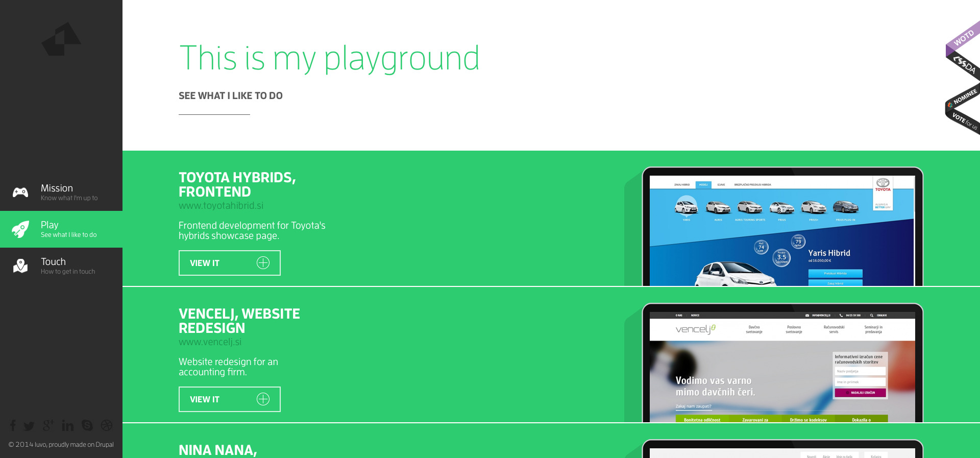The height and width of the screenshot is (458, 980).
Task: Click Toyota website laptop screenshot
Action: (782, 227)
